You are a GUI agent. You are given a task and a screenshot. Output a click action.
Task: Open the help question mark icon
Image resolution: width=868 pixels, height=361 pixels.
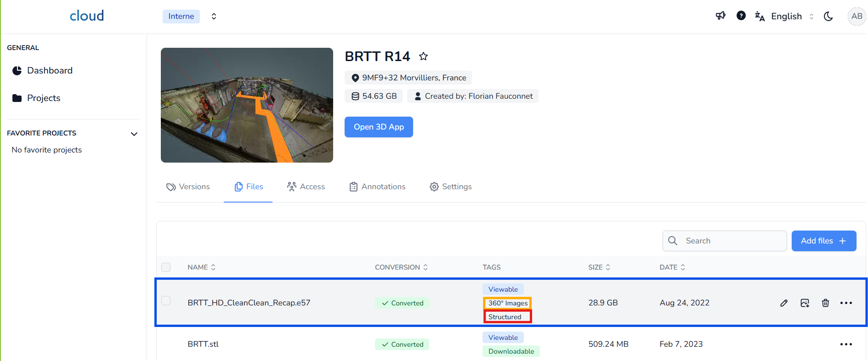pos(741,16)
